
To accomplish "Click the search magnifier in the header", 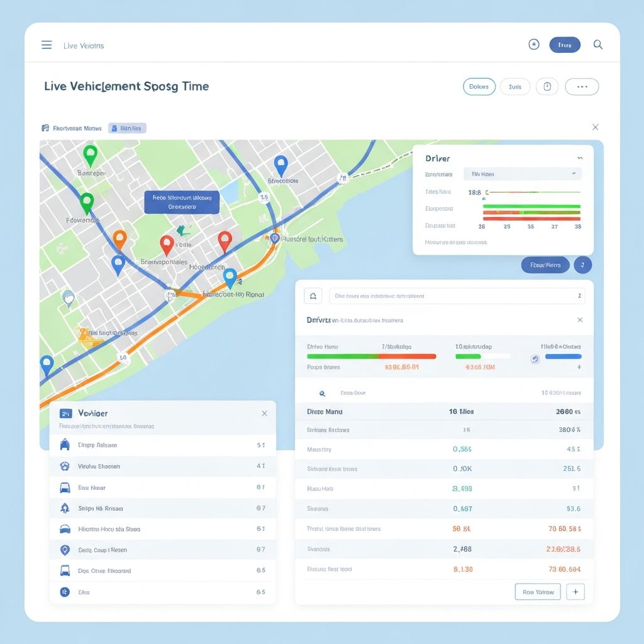I will click(598, 45).
